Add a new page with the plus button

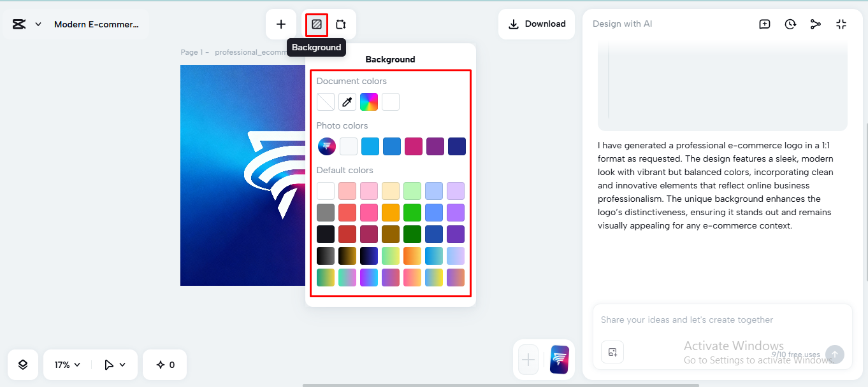(x=528, y=360)
